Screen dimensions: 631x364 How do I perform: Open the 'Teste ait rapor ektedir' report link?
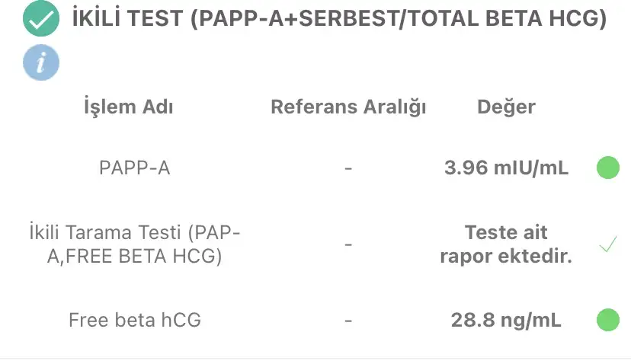click(506, 244)
